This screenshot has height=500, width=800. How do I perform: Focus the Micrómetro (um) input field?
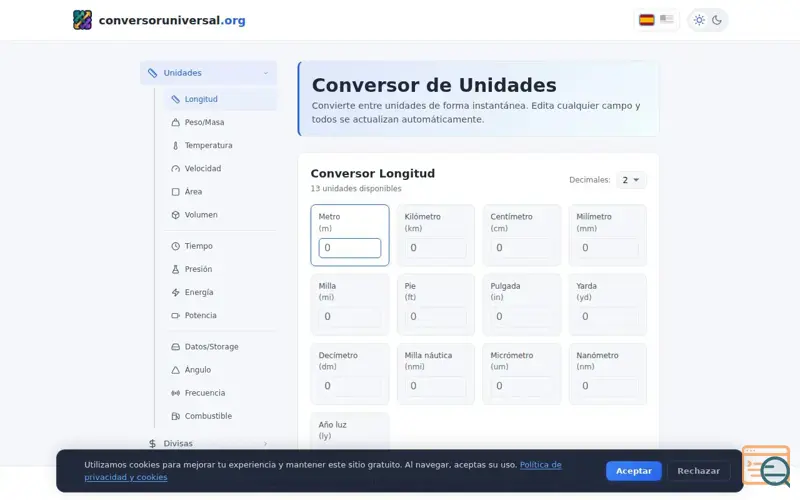(x=521, y=386)
